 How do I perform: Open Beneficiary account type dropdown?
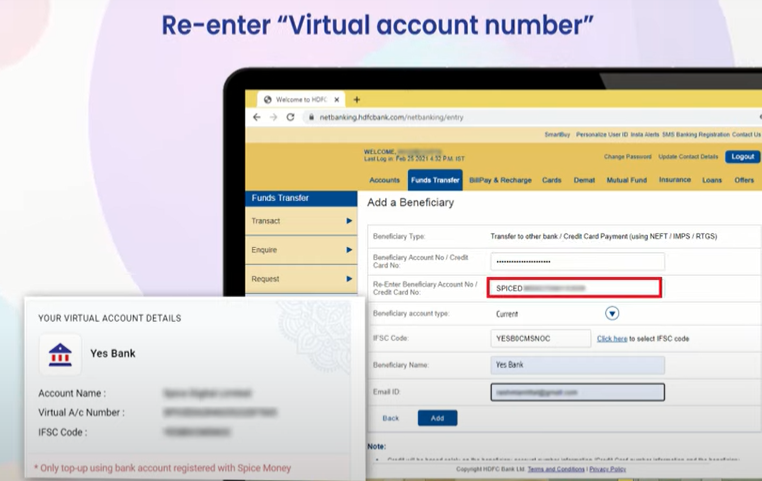click(612, 313)
